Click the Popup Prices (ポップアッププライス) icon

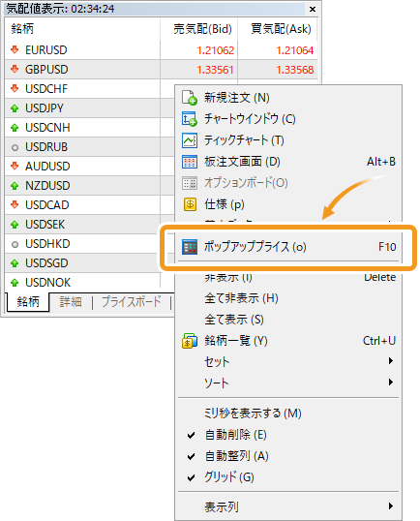[190, 247]
